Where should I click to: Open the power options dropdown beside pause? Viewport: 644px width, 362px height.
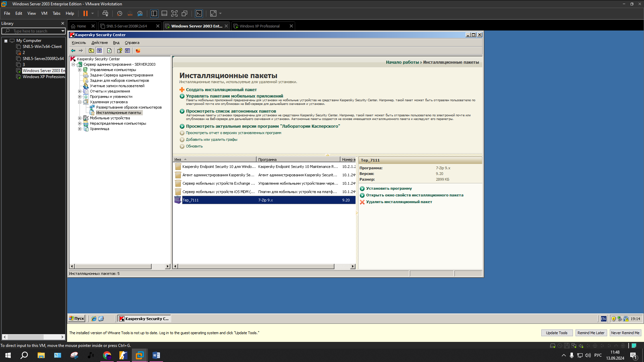[93, 13]
